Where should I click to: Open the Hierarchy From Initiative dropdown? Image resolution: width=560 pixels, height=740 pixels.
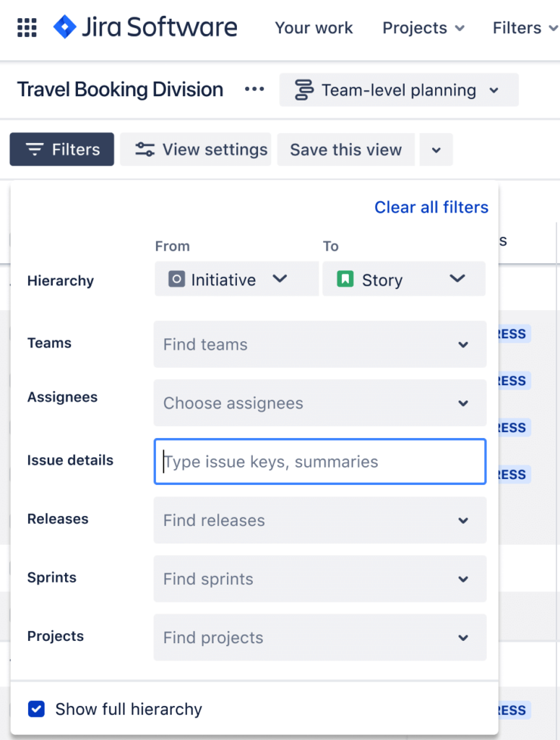pos(236,279)
